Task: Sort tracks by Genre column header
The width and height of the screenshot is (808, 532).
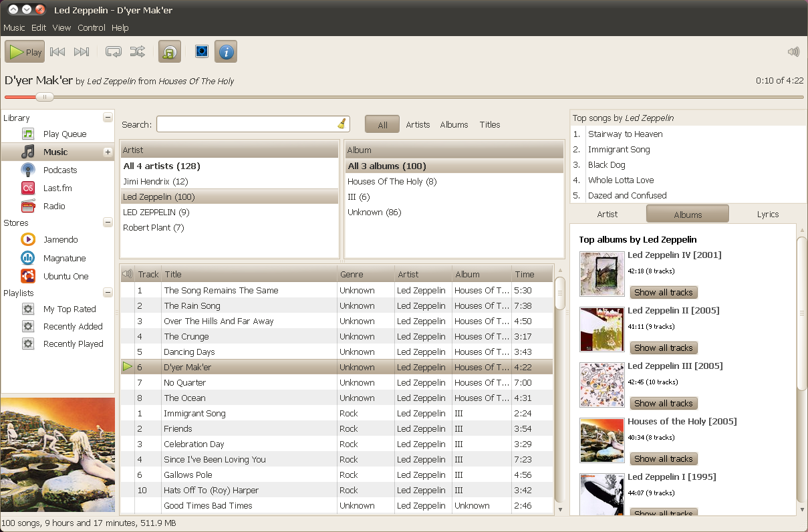Action: coord(366,274)
